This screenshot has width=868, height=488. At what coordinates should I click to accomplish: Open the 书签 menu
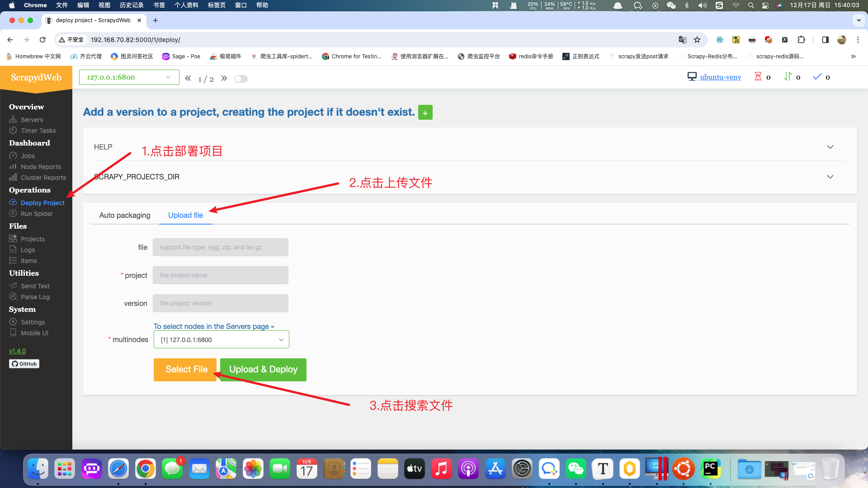pos(159,5)
